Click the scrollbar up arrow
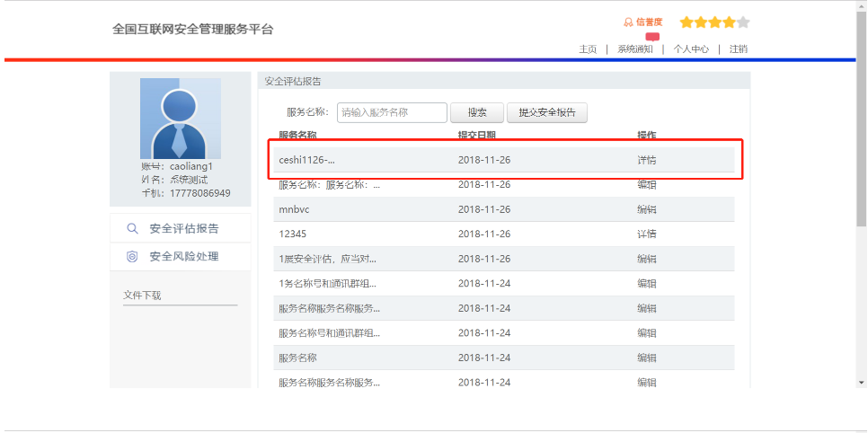Viewport: 868px width, 433px height. pyautogui.click(x=862, y=5)
